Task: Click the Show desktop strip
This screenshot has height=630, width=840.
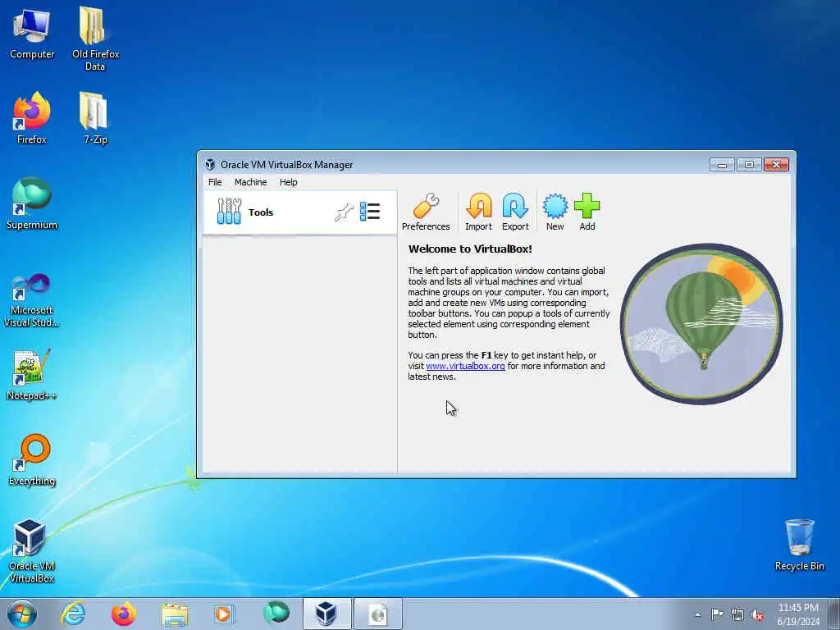Action: click(x=834, y=614)
